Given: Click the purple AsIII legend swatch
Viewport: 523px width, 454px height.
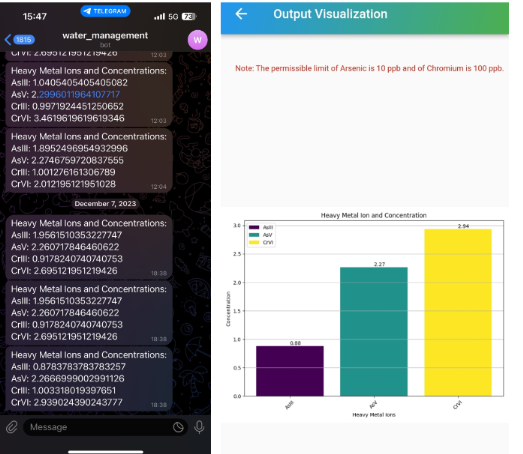Looking at the screenshot, I should (254, 227).
